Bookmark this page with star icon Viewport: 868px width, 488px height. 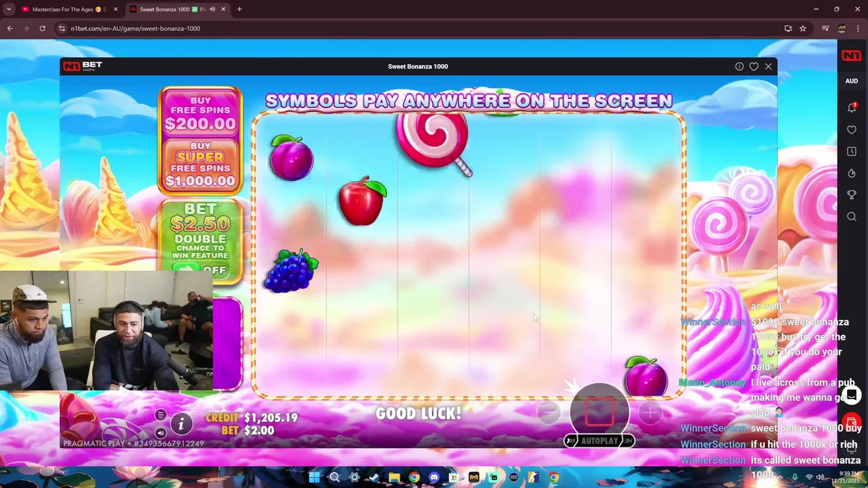click(803, 28)
